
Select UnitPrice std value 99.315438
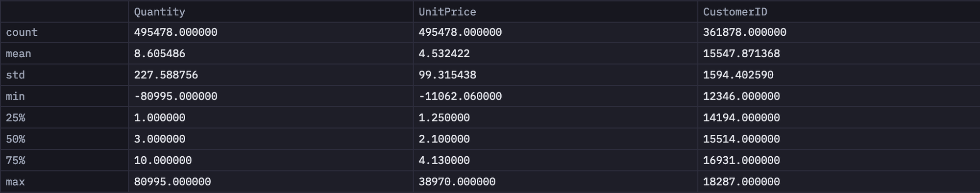447,75
